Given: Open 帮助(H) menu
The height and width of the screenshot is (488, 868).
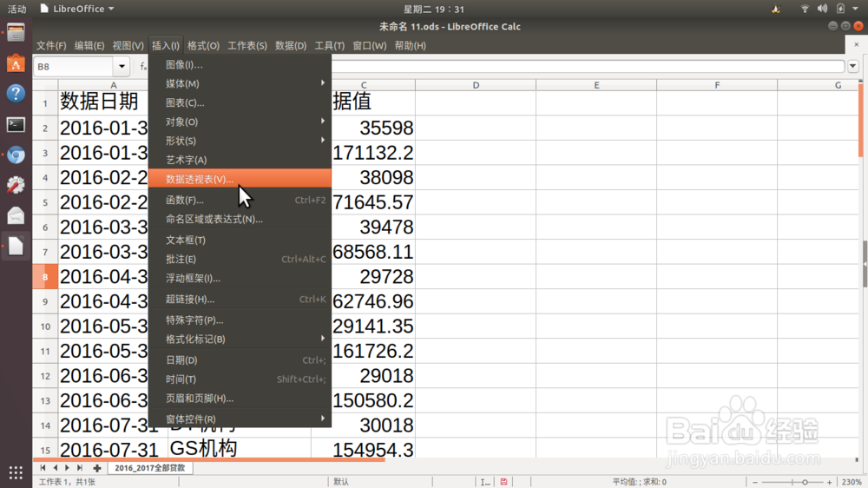Looking at the screenshot, I should [x=411, y=46].
